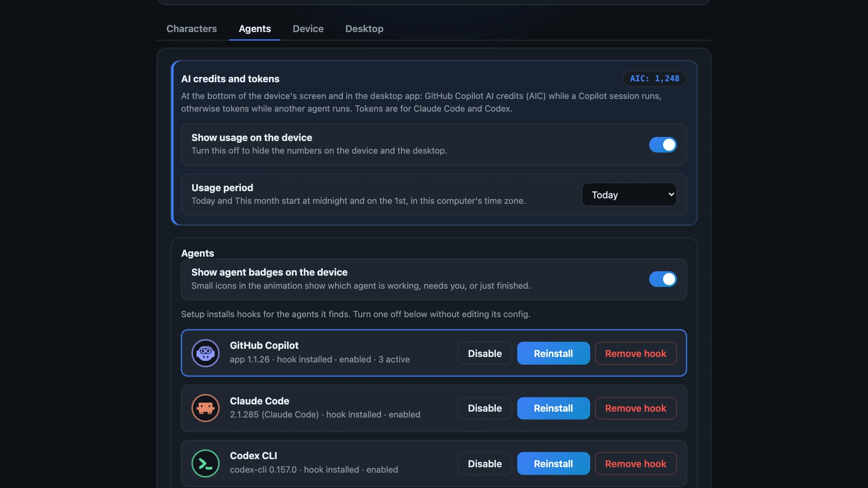Click the 'codex-cli 0.157.0' status text
The height and width of the screenshot is (488, 868).
tap(263, 469)
